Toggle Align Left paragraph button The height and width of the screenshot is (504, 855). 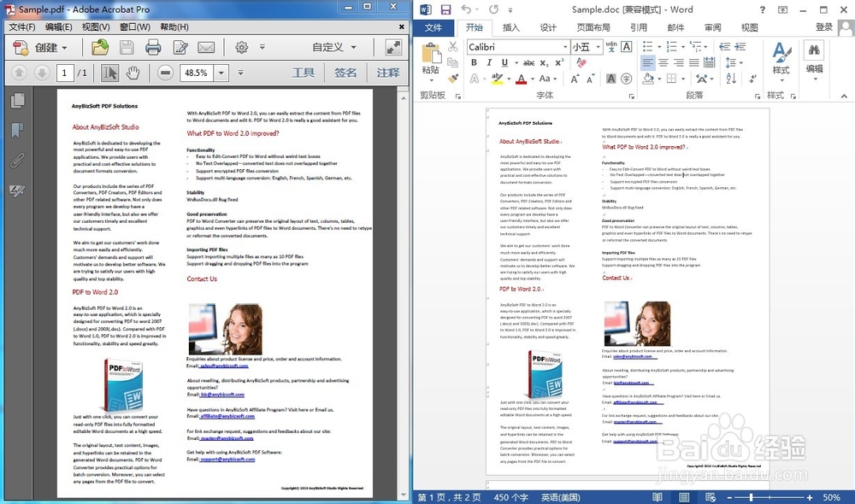click(x=647, y=62)
